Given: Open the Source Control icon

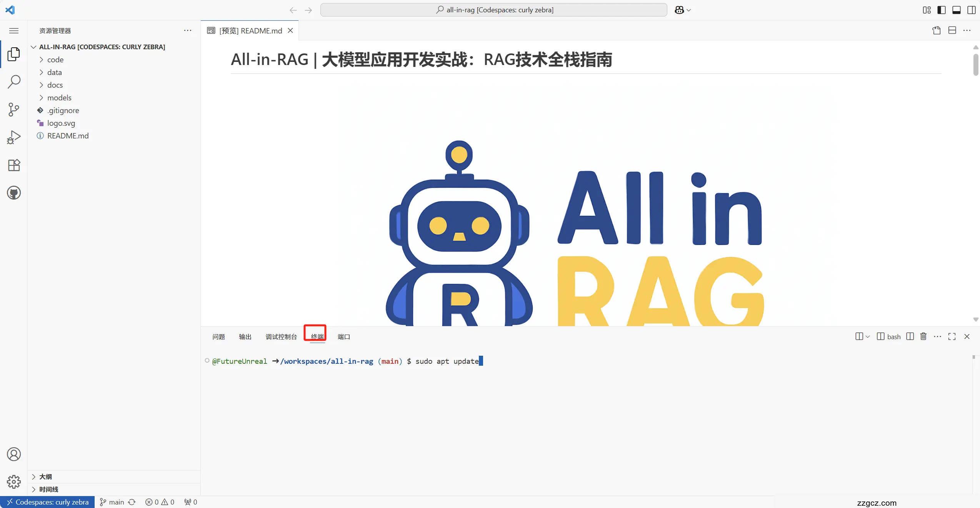Looking at the screenshot, I should [x=14, y=110].
